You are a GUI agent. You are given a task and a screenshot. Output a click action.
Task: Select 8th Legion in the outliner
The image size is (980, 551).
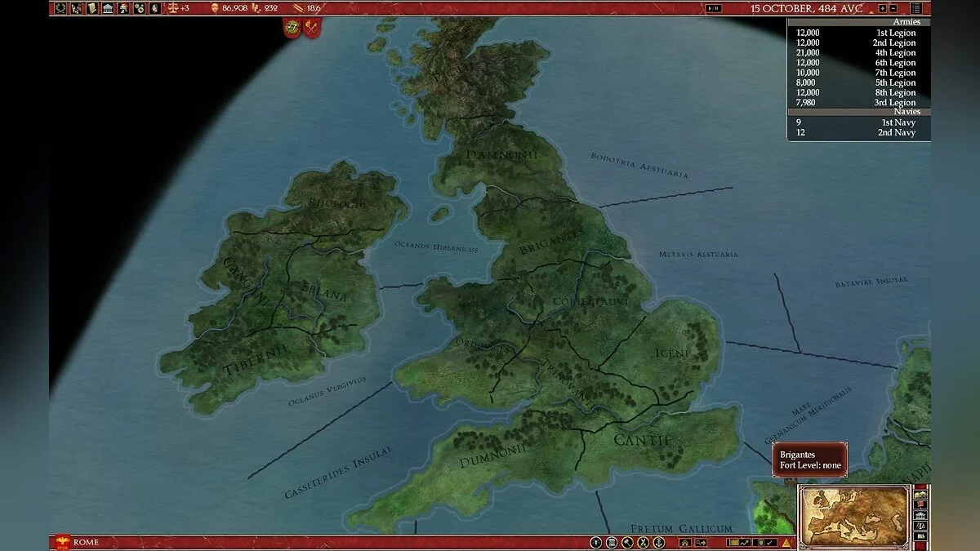(856, 92)
